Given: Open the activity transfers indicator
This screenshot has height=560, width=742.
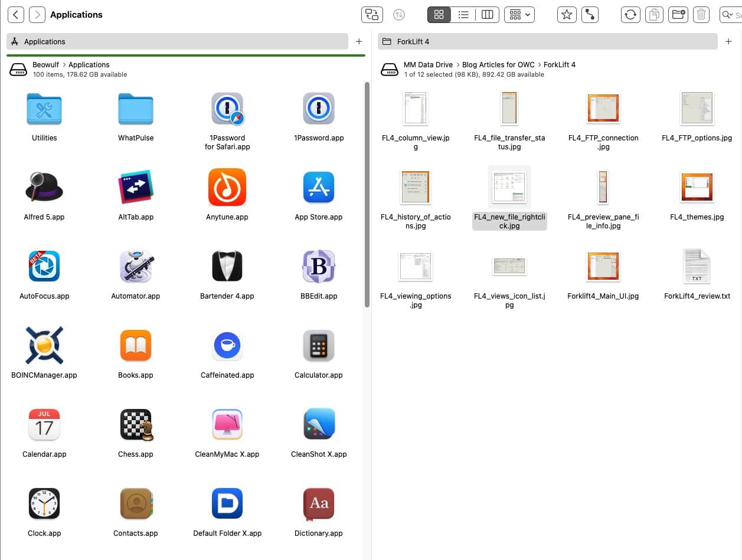Looking at the screenshot, I should point(399,15).
